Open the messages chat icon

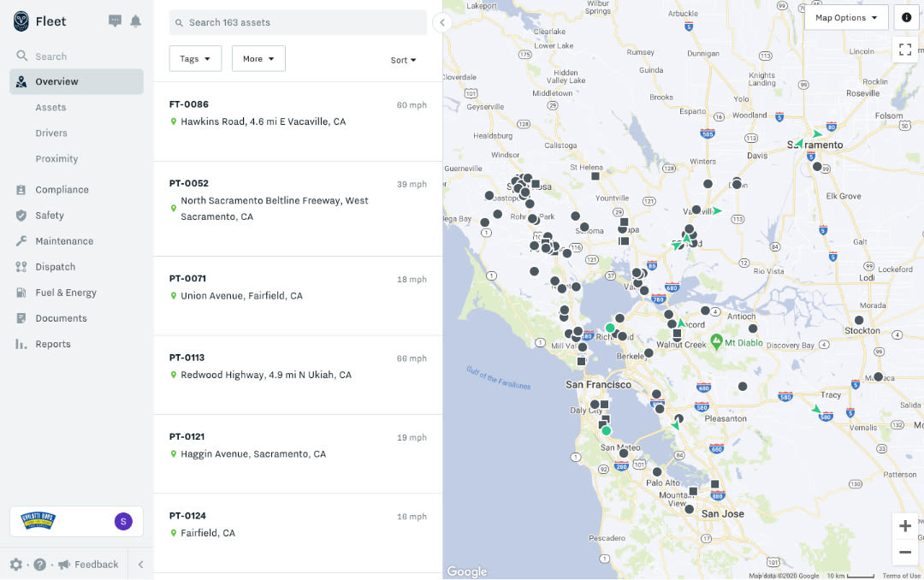[115, 21]
